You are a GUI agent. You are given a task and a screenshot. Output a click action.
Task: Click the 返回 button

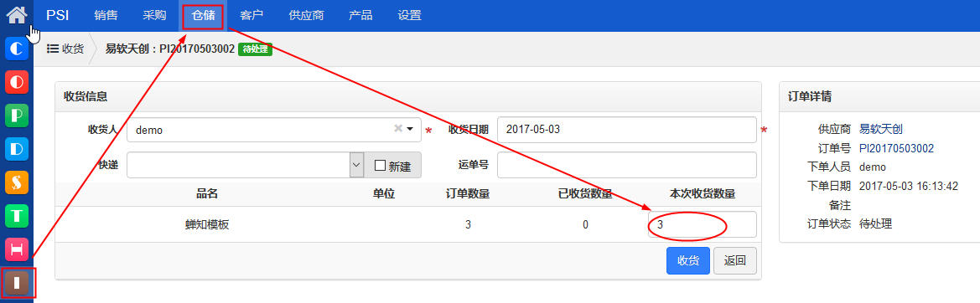click(x=735, y=260)
